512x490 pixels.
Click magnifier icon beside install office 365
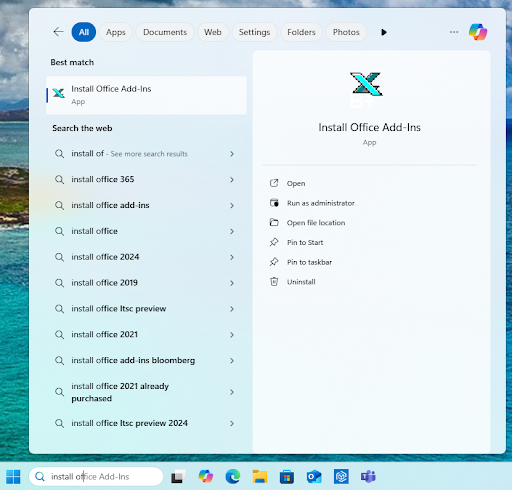coord(59,180)
